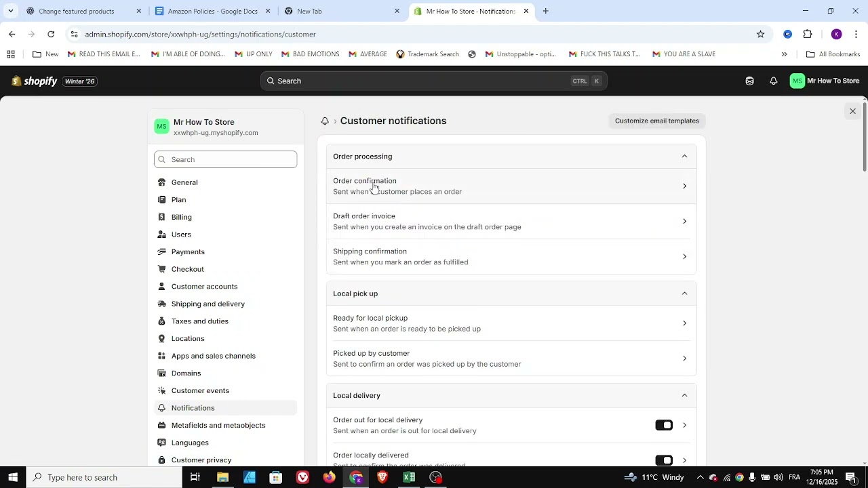
Task: Click the General settings gear icon
Action: point(161,182)
